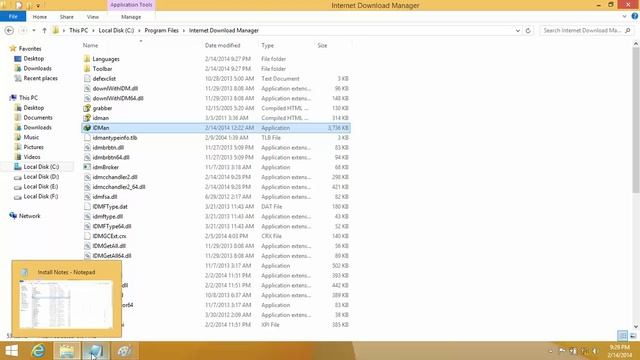640x360 pixels.
Task: Click the defexclist text document icon
Action: pyautogui.click(x=87, y=78)
